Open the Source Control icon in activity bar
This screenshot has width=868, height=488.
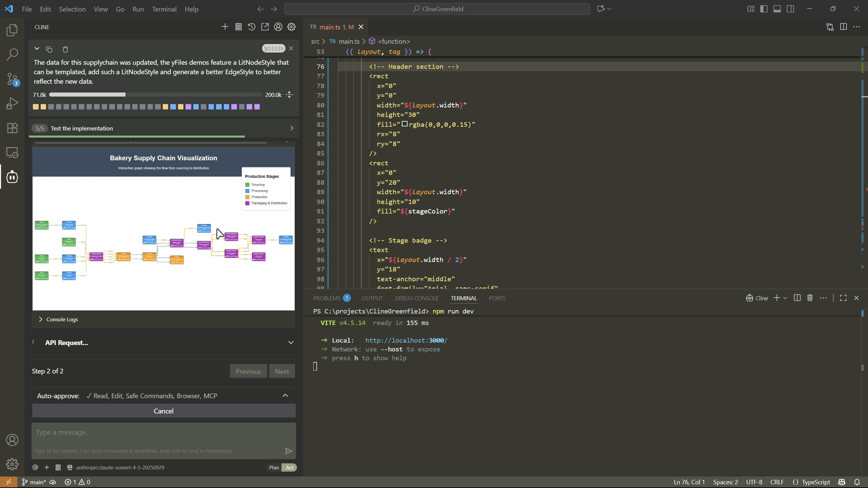pyautogui.click(x=12, y=79)
